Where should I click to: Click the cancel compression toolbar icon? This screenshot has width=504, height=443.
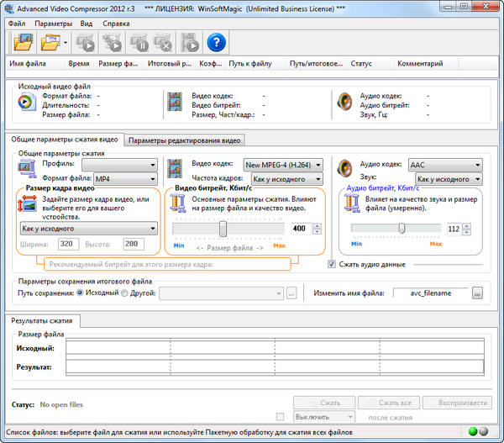tap(162, 42)
